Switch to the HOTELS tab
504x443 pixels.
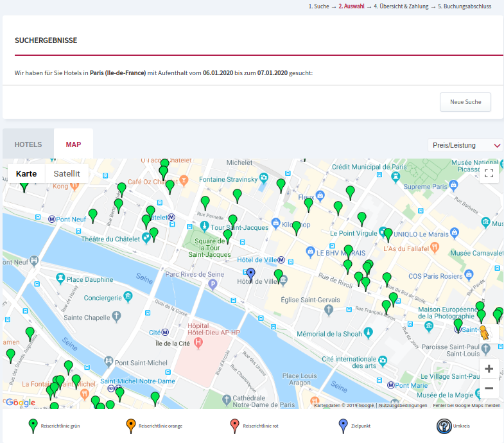coord(28,144)
